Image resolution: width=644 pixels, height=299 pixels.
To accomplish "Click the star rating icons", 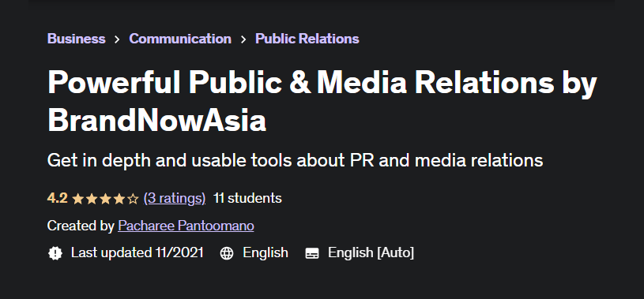I will pyautogui.click(x=105, y=199).
